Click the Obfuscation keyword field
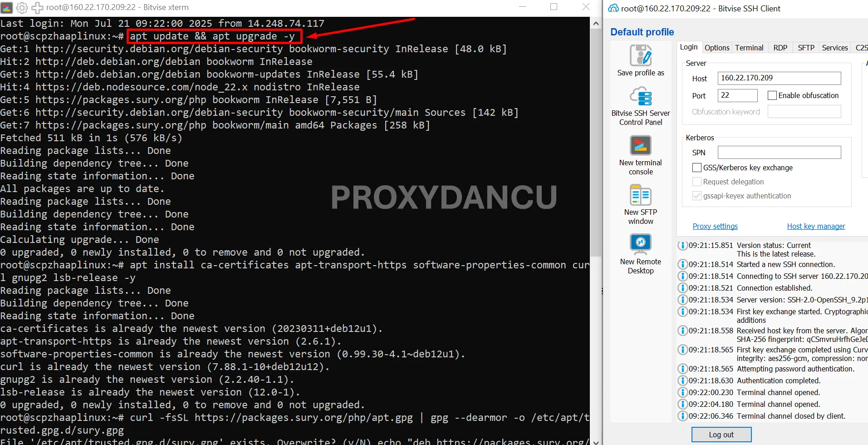 coord(804,112)
